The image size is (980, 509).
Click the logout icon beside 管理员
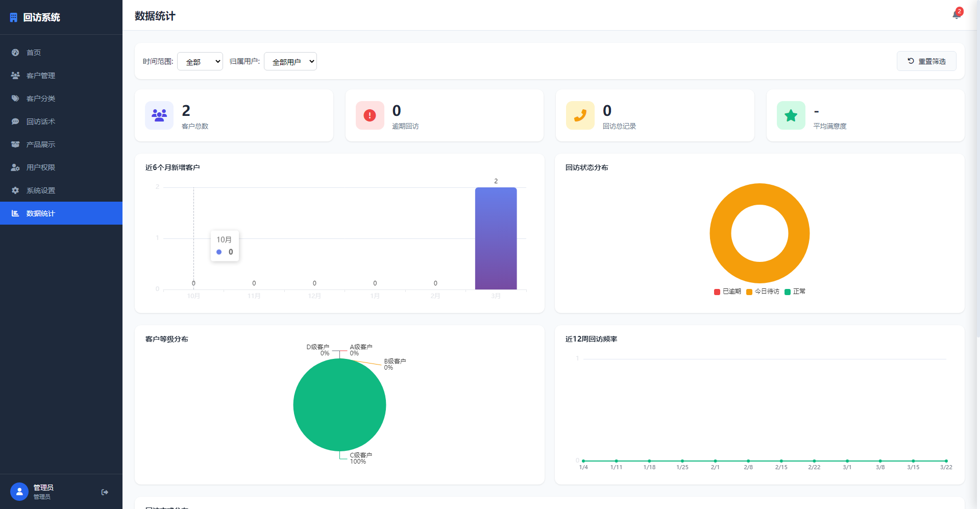point(105,492)
